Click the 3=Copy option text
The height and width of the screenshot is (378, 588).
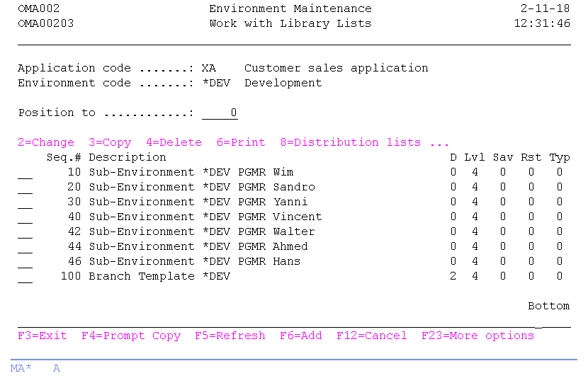pos(109,143)
